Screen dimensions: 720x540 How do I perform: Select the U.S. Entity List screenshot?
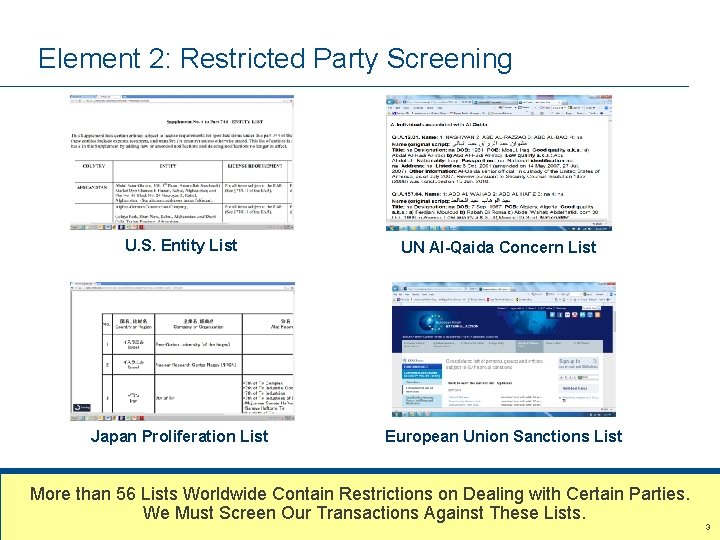click(182, 163)
